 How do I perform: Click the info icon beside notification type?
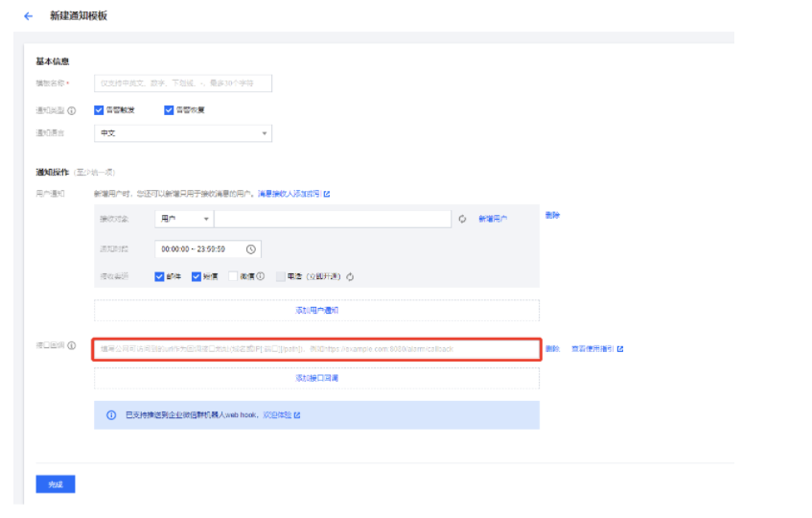pyautogui.click(x=73, y=110)
